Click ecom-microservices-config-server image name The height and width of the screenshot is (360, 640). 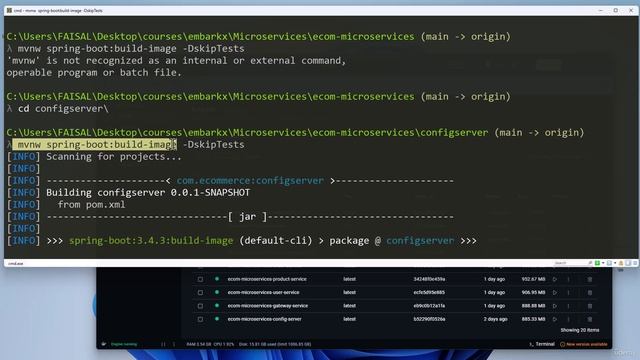click(264, 319)
